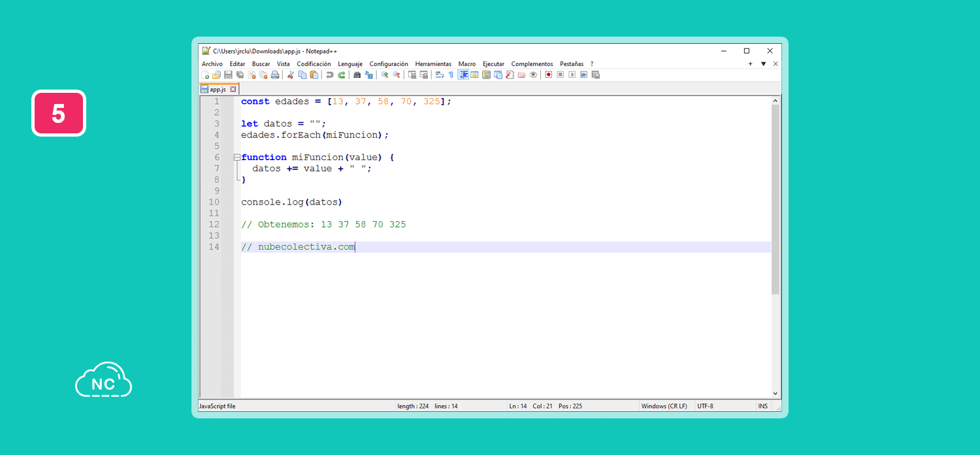Save the current file via toolbar icon
Screen dimensions: 980x455
[x=228, y=75]
